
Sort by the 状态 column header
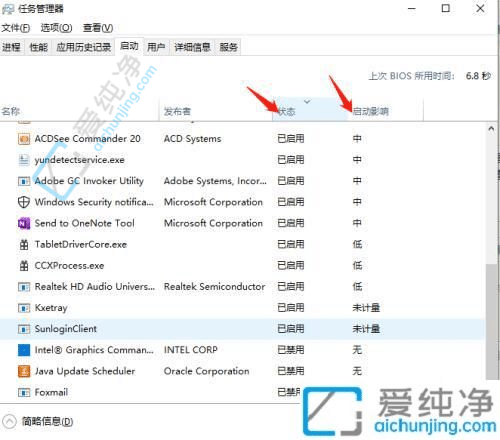pos(310,110)
